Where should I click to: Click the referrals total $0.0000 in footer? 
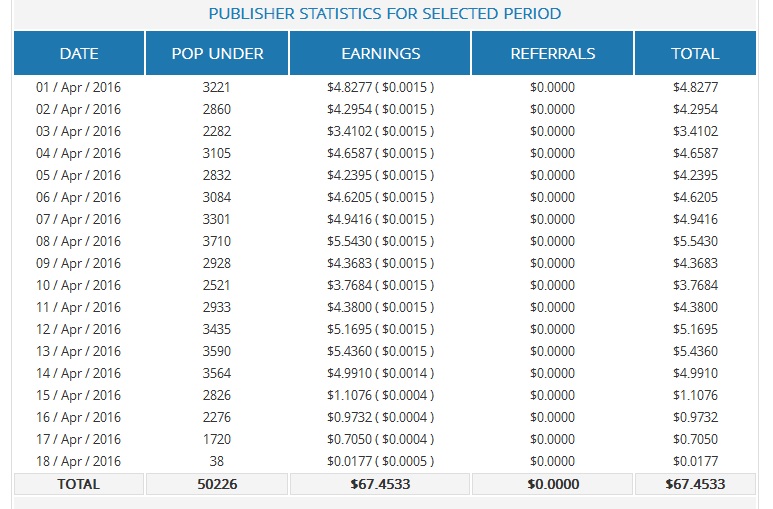point(552,484)
